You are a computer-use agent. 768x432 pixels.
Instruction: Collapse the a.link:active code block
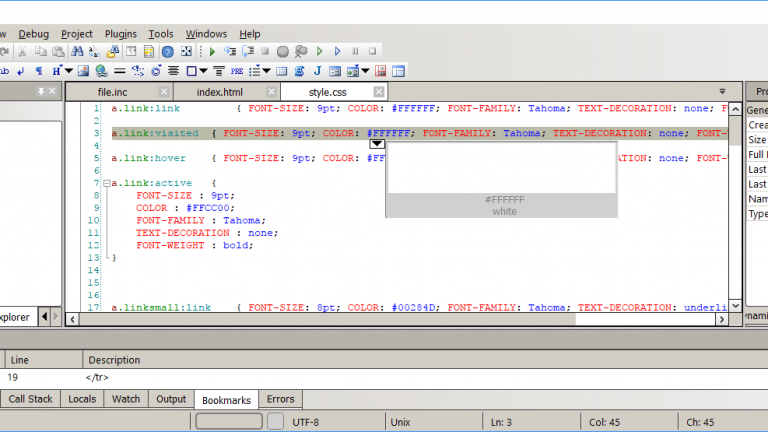point(106,183)
